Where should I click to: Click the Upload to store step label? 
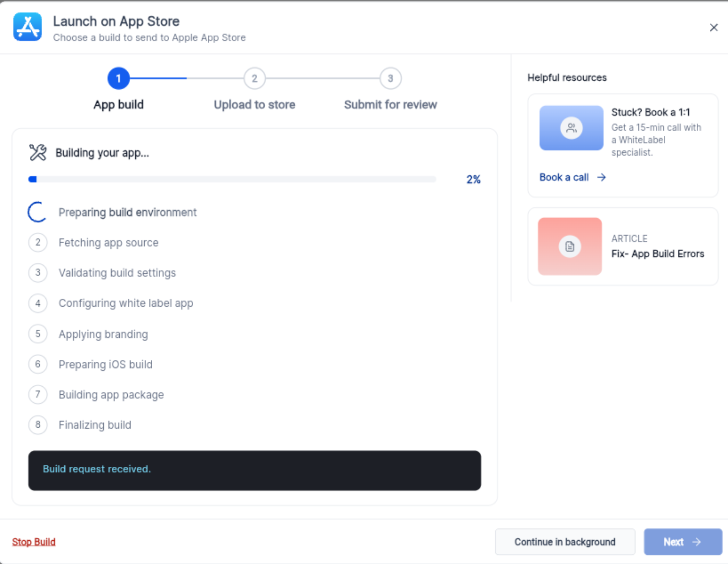tap(254, 105)
